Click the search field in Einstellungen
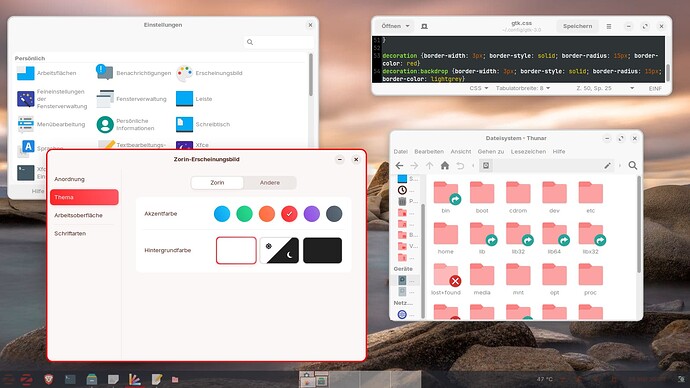This screenshot has height=388, width=690. [279, 42]
